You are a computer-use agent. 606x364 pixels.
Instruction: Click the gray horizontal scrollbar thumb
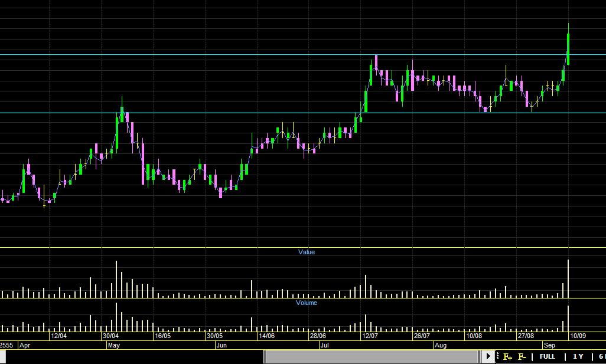(371, 357)
